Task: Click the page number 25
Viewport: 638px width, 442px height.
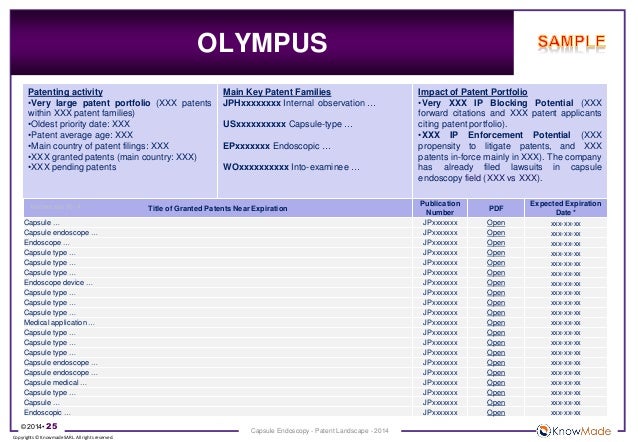Action: point(52,426)
